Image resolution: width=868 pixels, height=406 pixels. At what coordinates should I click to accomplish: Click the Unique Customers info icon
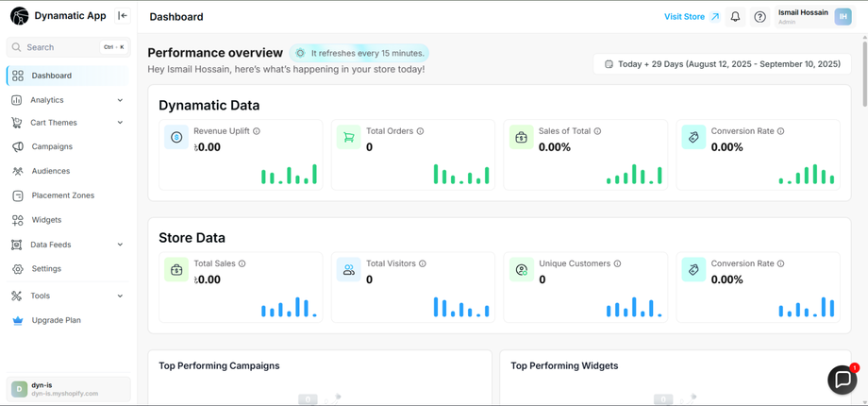click(618, 263)
